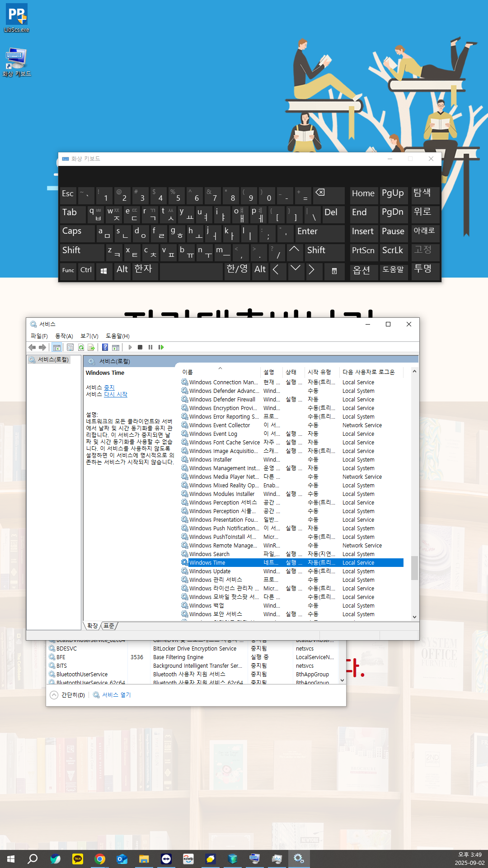
Task: Toggle the console tree show/hide toolbar icon
Action: [56, 347]
